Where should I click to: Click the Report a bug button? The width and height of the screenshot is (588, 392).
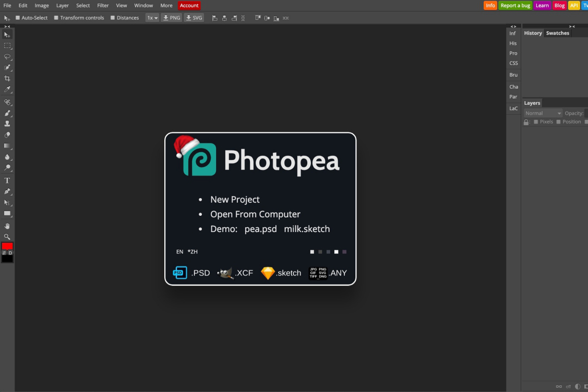(515, 5)
